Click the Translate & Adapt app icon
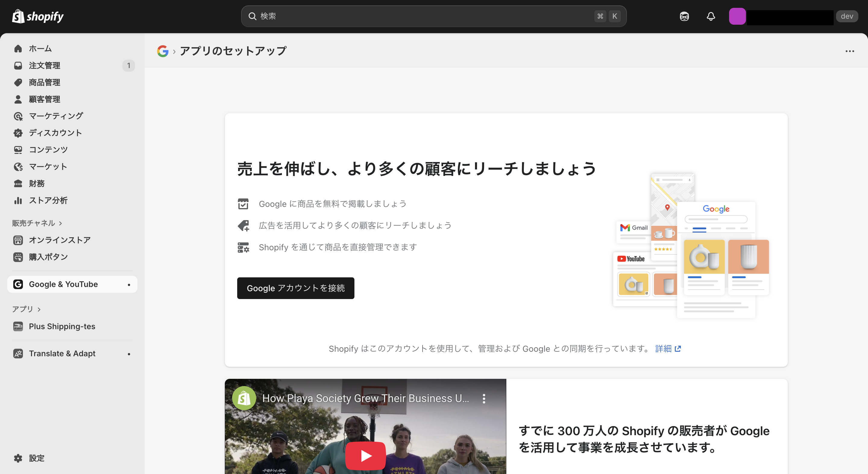Screen dimensions: 868x474 pyautogui.click(x=18, y=354)
